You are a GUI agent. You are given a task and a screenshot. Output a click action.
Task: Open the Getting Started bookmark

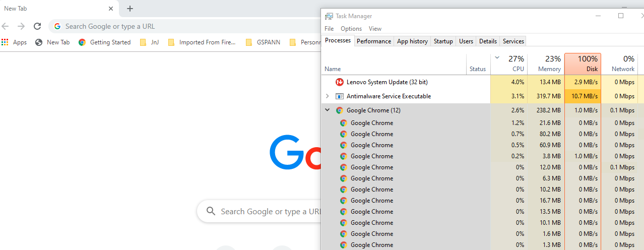(105, 42)
